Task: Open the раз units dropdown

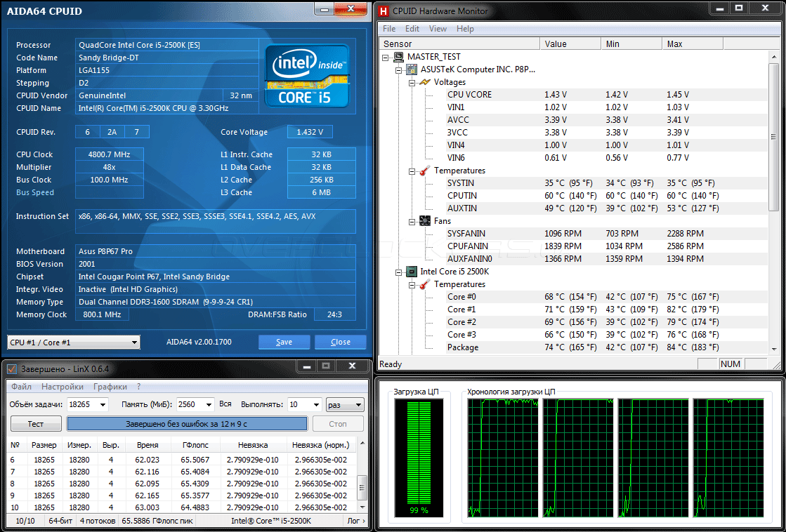Action: coord(345,404)
